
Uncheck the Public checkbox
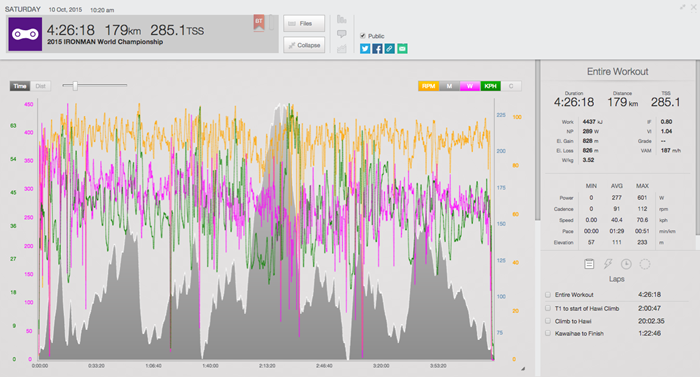(363, 36)
